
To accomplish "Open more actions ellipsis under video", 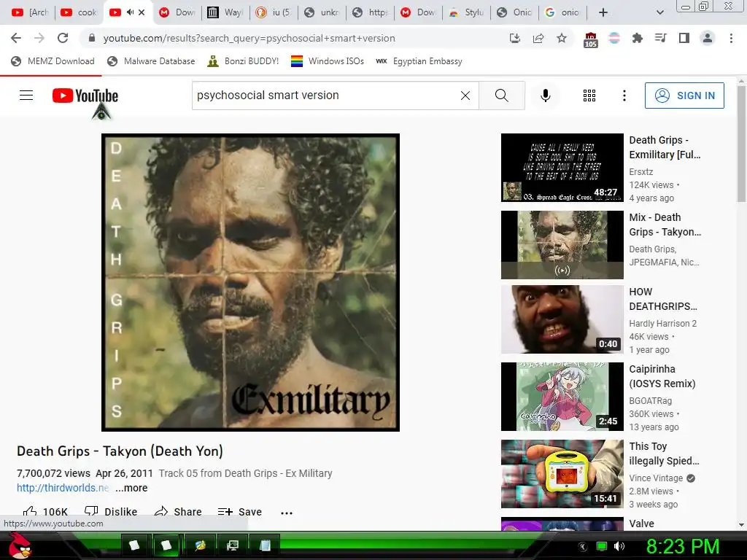I will pos(286,513).
